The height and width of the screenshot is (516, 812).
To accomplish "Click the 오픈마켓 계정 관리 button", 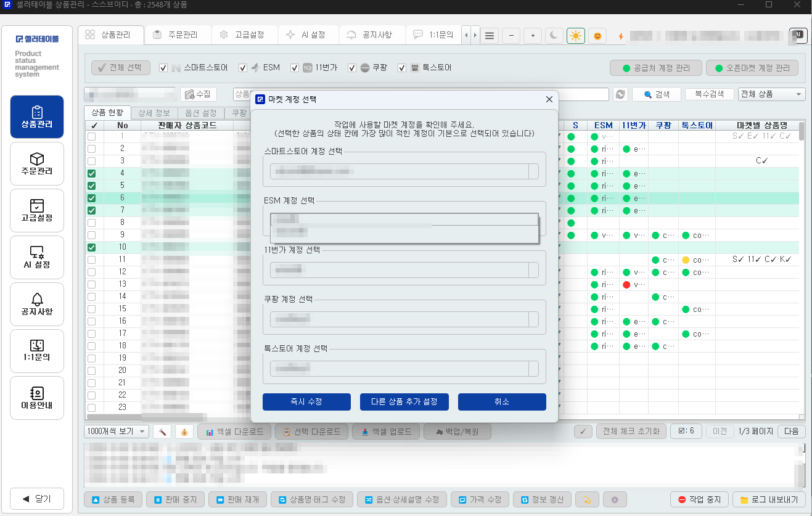I will pos(752,68).
